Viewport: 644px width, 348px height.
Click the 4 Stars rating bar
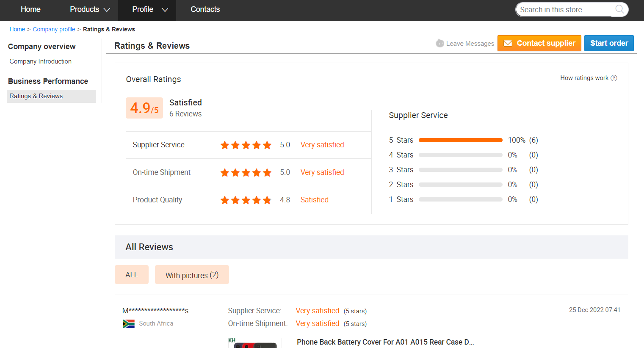click(460, 155)
